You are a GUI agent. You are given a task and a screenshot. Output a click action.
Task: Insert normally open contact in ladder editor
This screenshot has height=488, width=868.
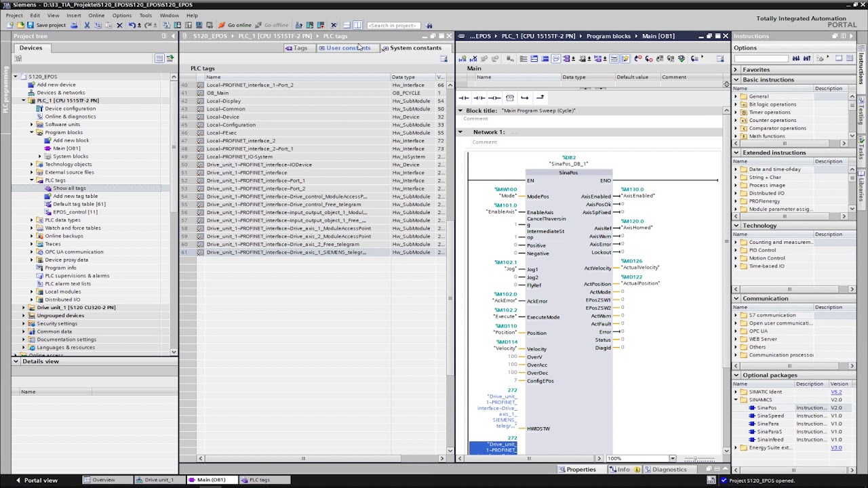(x=464, y=98)
